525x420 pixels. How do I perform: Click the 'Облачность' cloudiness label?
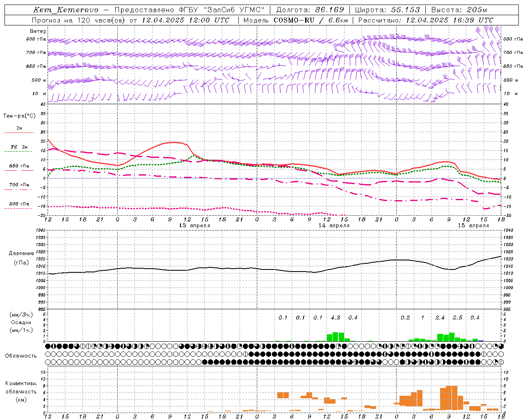click(21, 356)
